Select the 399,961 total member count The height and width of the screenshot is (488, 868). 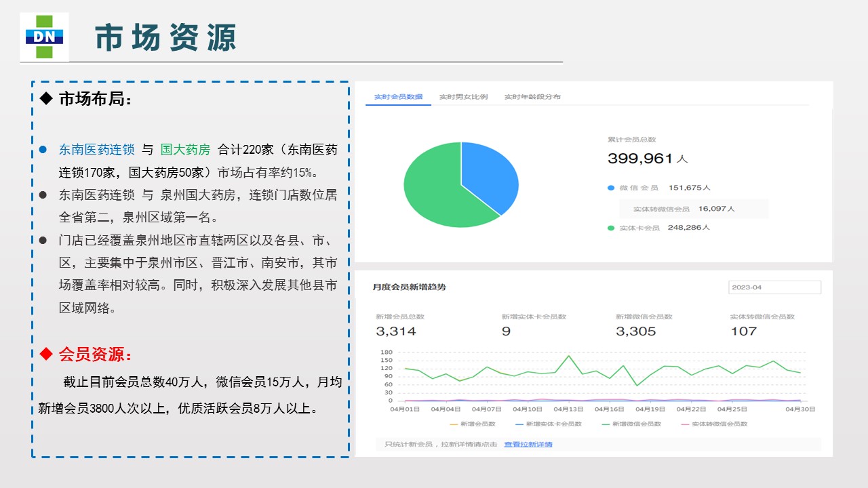click(x=640, y=159)
